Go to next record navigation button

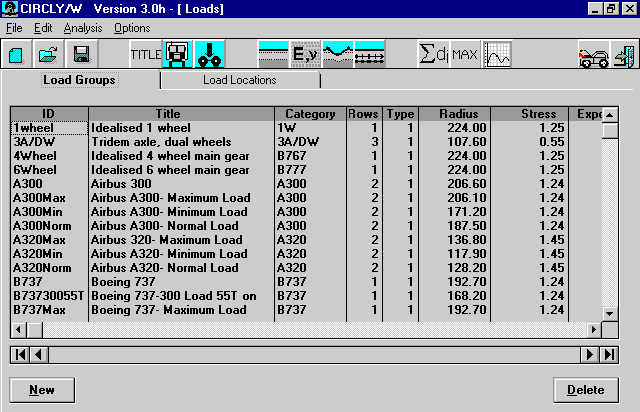(590, 354)
